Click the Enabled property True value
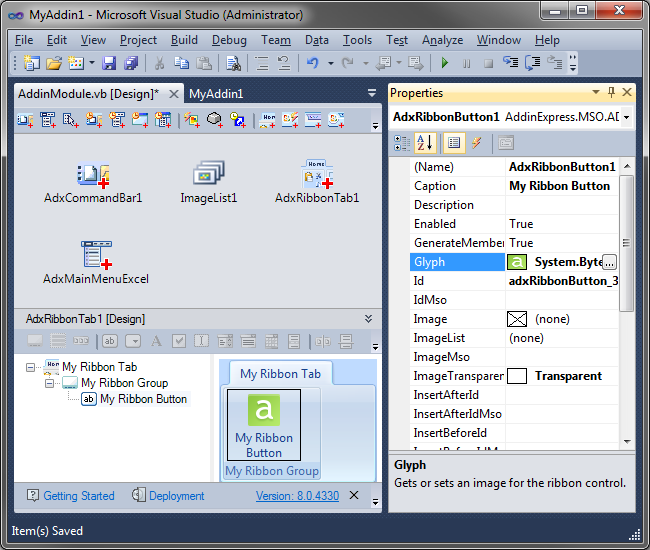The image size is (650, 550). 562,224
